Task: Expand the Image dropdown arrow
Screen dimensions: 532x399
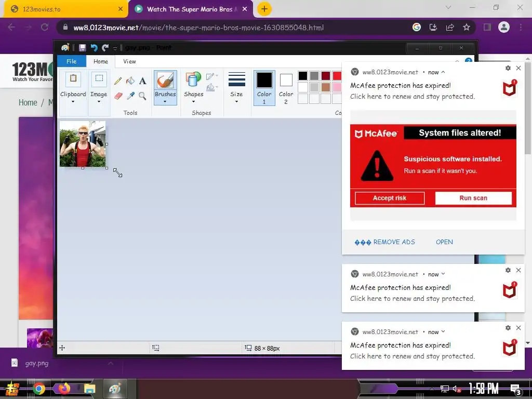Action: [99, 101]
